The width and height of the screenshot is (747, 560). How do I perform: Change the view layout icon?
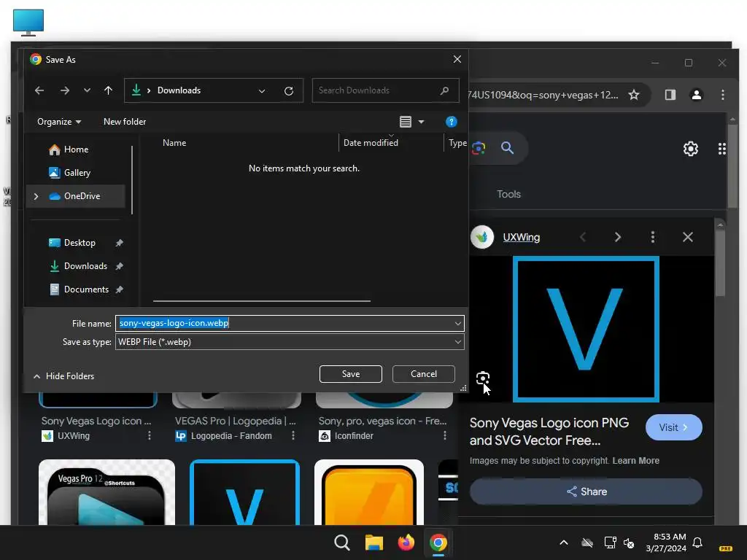(406, 122)
